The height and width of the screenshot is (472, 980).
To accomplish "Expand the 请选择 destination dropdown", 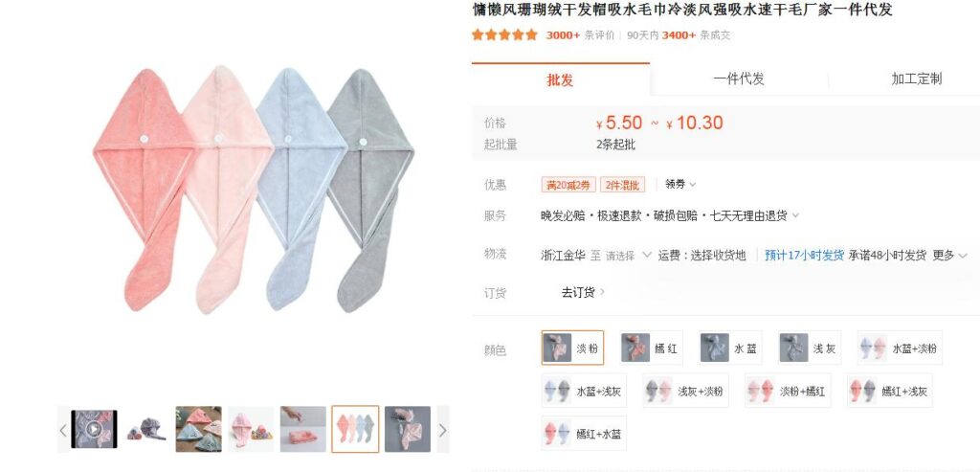I will 629,255.
